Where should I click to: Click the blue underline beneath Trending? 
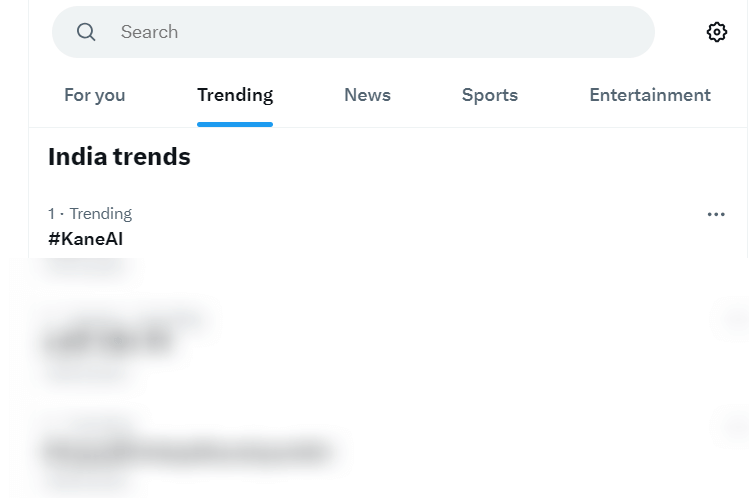pos(235,124)
